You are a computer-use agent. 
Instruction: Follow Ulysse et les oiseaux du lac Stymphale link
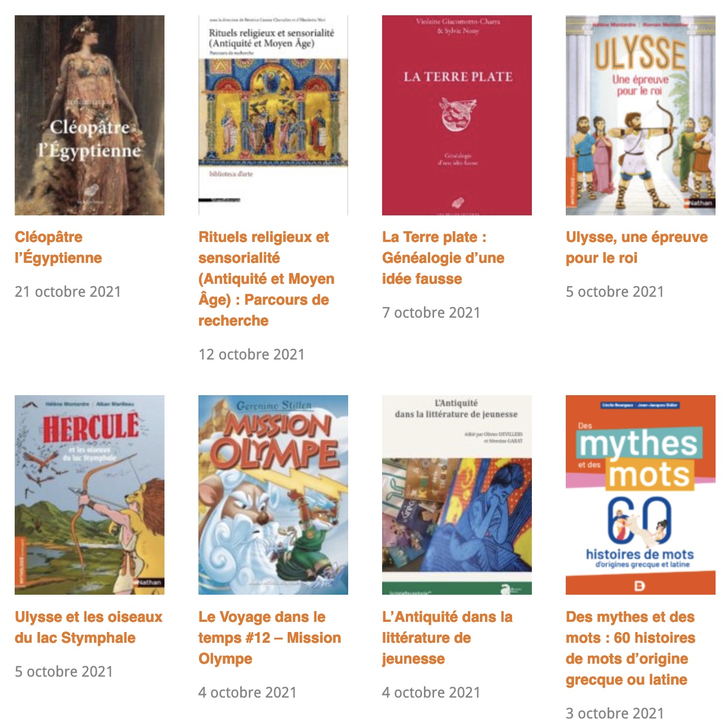89,627
